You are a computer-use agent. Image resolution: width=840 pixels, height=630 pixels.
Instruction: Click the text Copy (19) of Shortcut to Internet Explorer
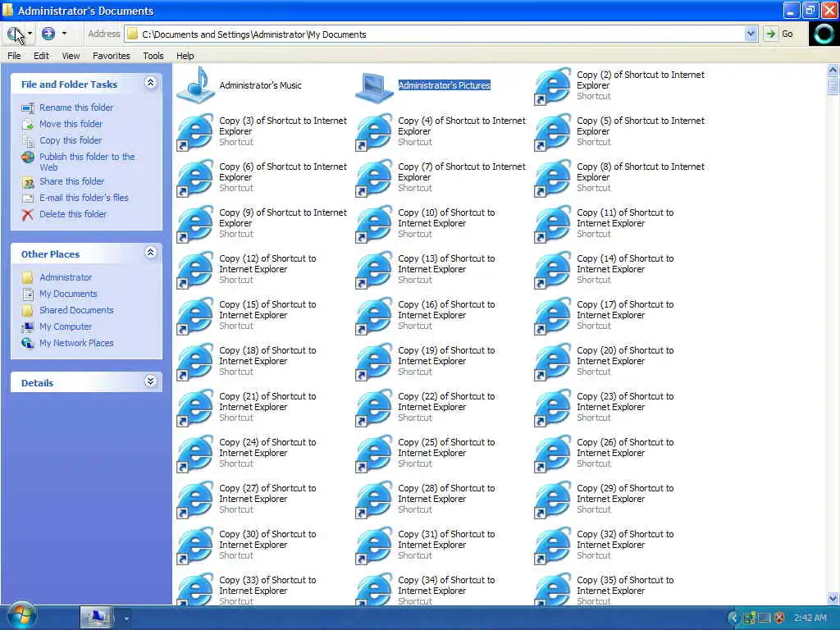click(x=446, y=356)
